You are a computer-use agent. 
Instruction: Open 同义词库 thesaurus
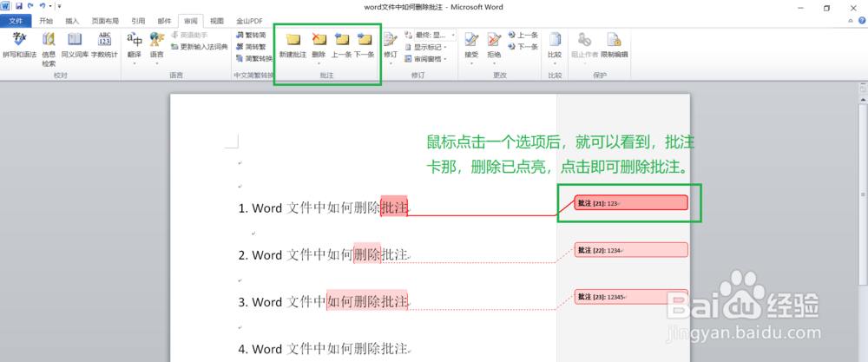[x=75, y=45]
